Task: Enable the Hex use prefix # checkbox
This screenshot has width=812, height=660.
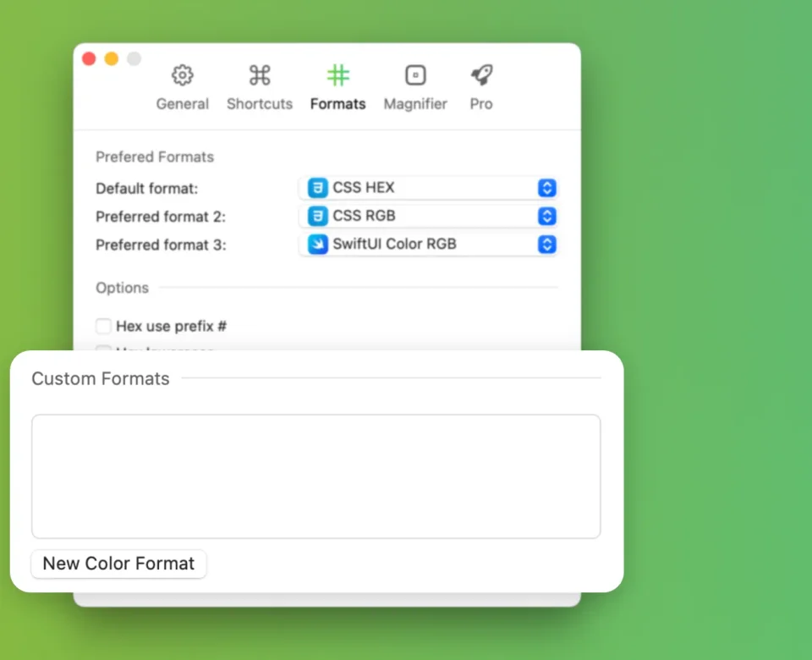Action: [x=103, y=326]
